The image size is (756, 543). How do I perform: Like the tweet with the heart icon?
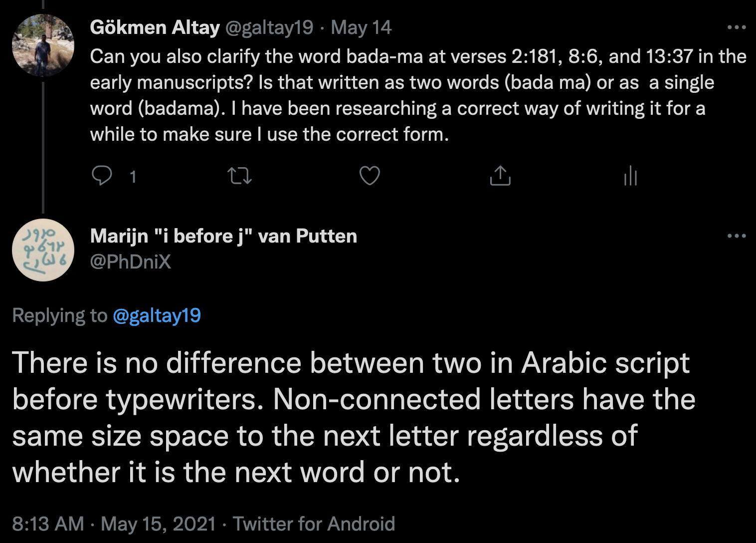(x=370, y=176)
